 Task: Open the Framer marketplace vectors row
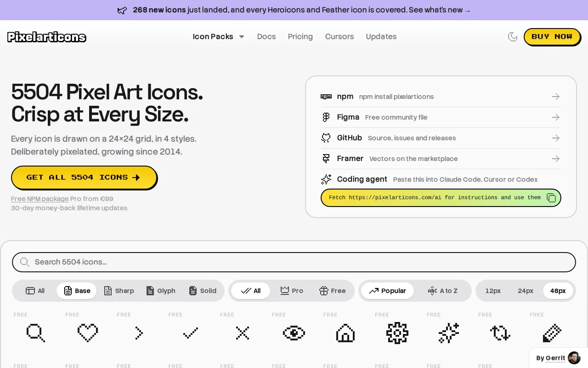click(441, 159)
